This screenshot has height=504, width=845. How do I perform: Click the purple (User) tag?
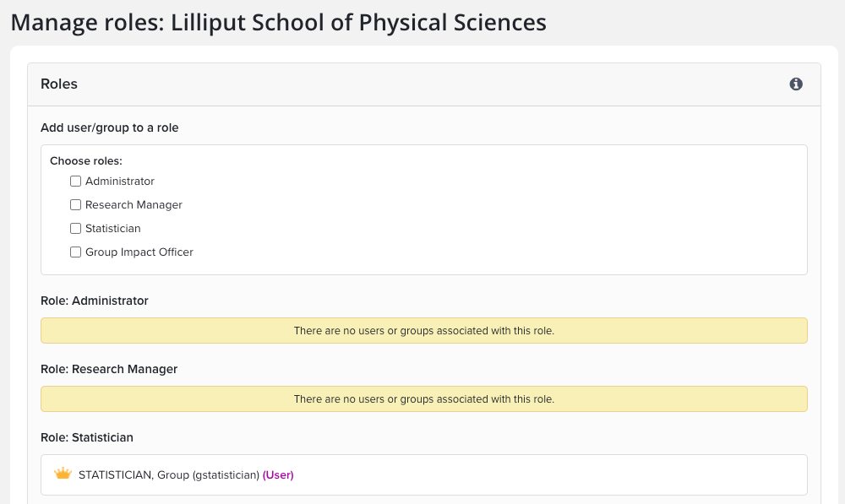point(278,475)
